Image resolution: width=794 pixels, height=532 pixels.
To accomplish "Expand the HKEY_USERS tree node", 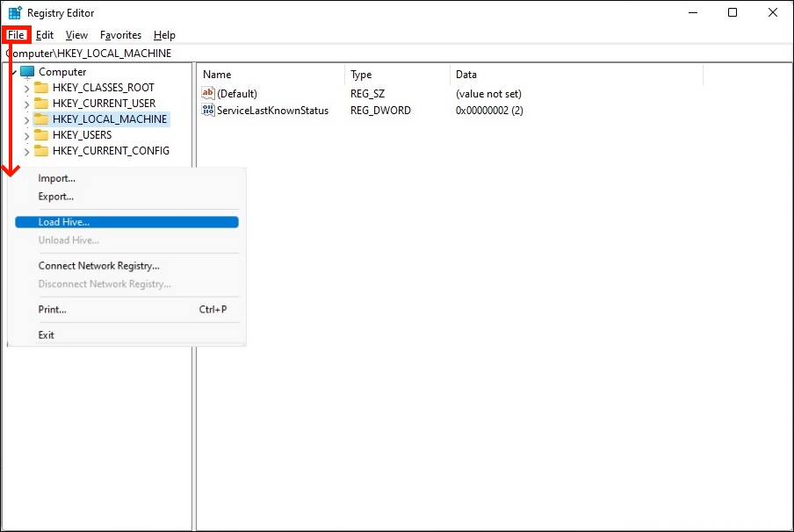I will click(26, 135).
